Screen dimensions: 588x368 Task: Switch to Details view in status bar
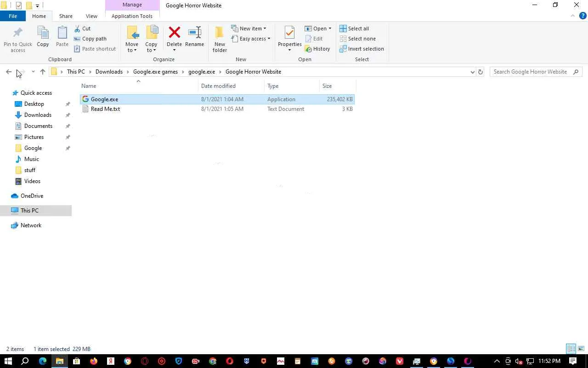point(571,349)
